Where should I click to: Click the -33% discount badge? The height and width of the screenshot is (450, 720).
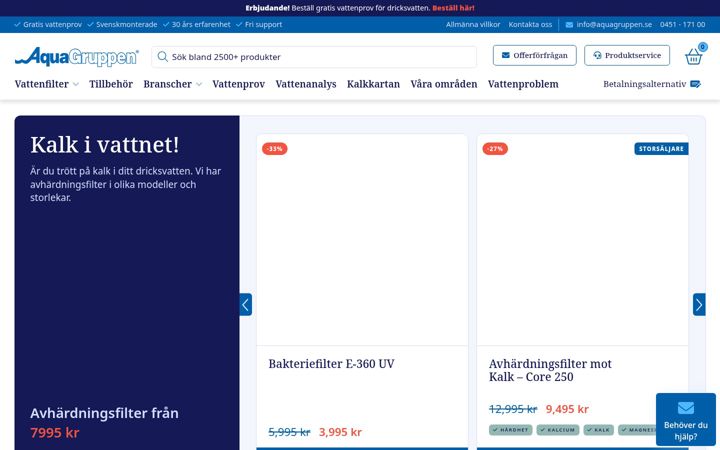(x=275, y=149)
